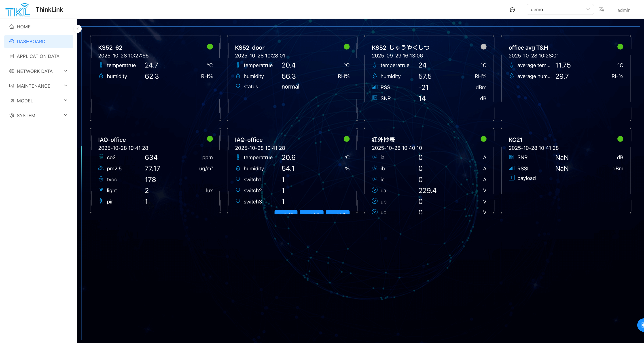Click the blue switch1 button
The width and height of the screenshot is (644, 343).
coord(286,212)
